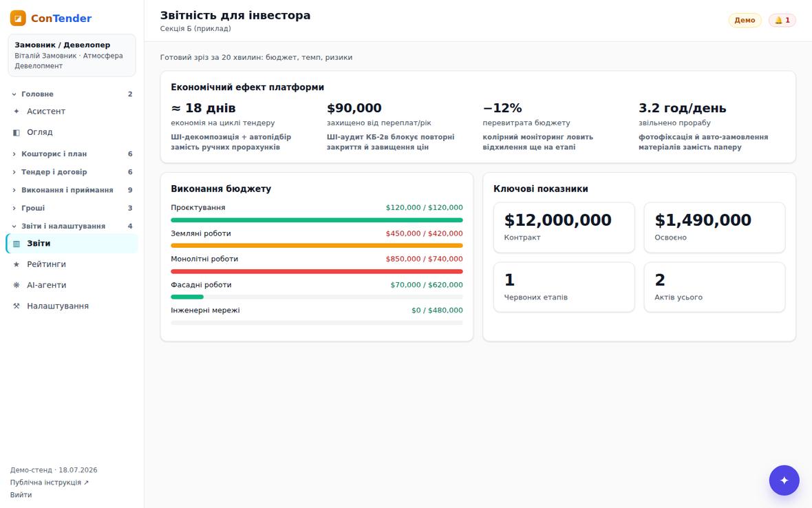Click the Проєктування green progress bar
This screenshot has width=812, height=508.
317,220
